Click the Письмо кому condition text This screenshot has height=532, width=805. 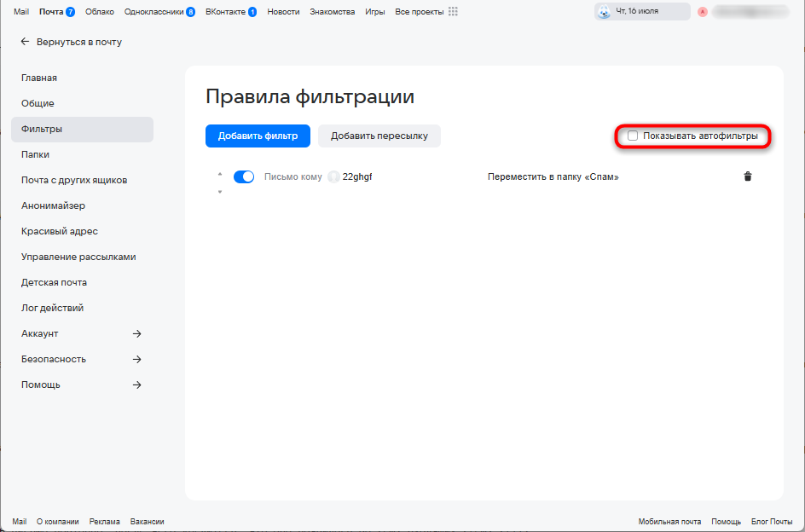point(293,176)
